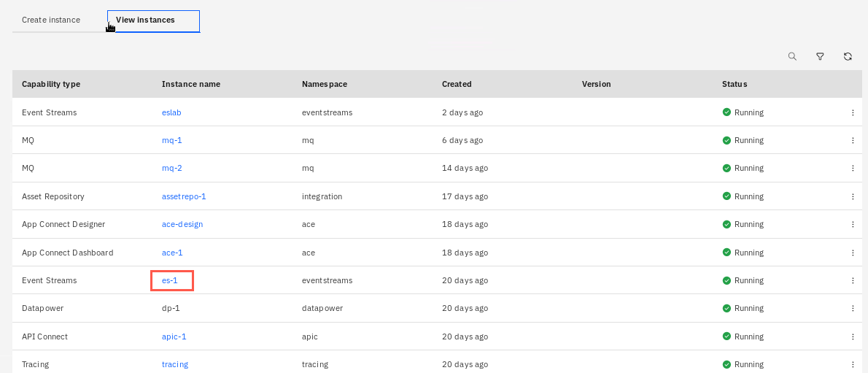Click Running status icon for tracing
This screenshot has height=373, width=868.
[x=726, y=365]
